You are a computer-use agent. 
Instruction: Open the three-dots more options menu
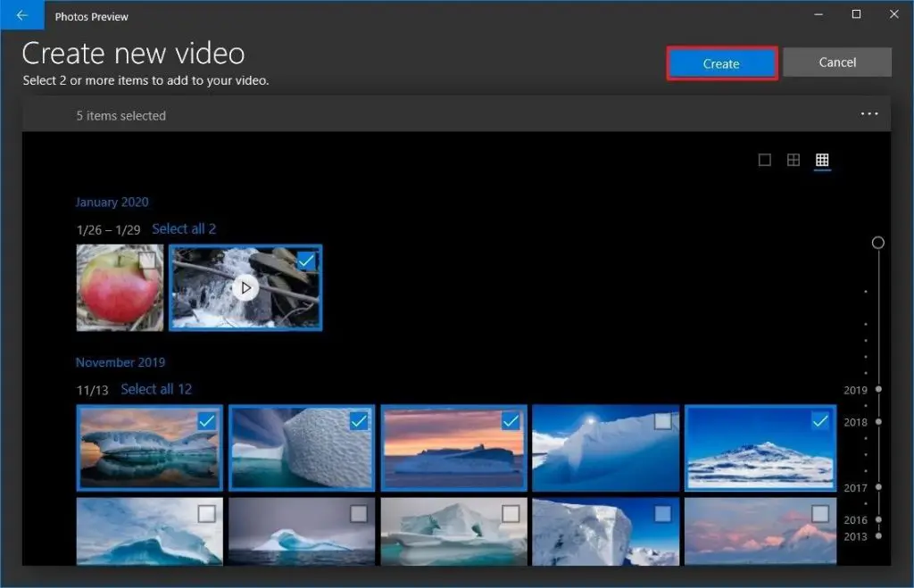[x=869, y=114]
